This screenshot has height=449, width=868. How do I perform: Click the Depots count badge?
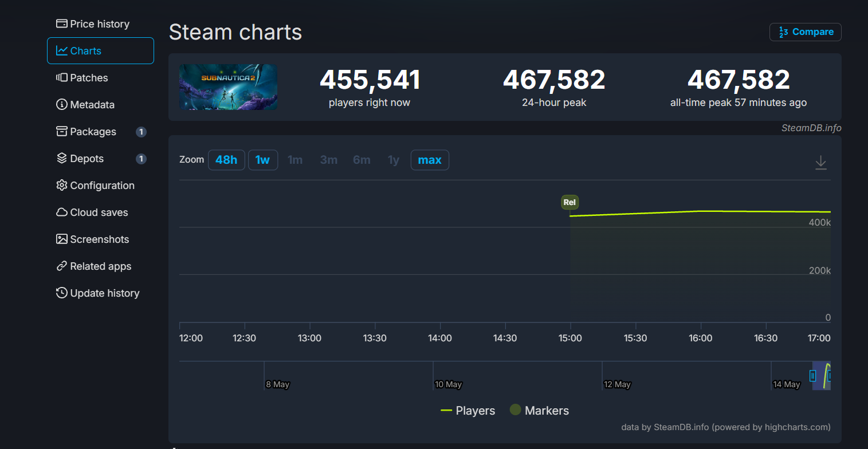pos(141,159)
